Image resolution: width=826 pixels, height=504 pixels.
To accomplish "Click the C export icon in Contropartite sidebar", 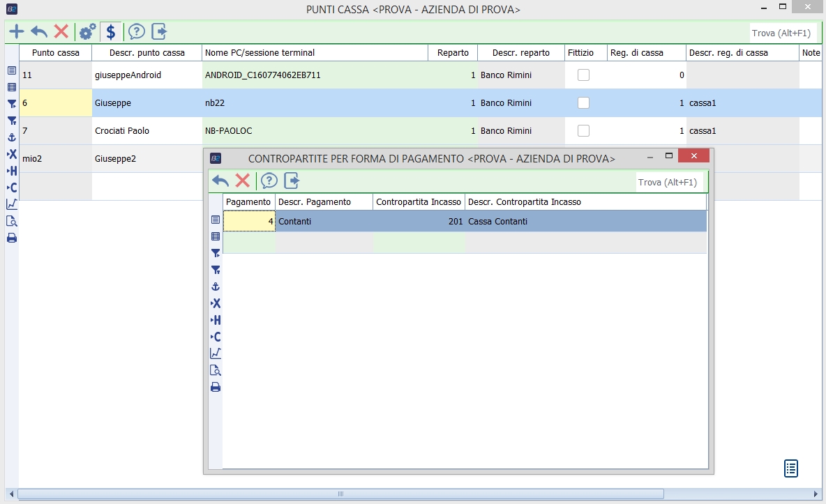I will [216, 337].
